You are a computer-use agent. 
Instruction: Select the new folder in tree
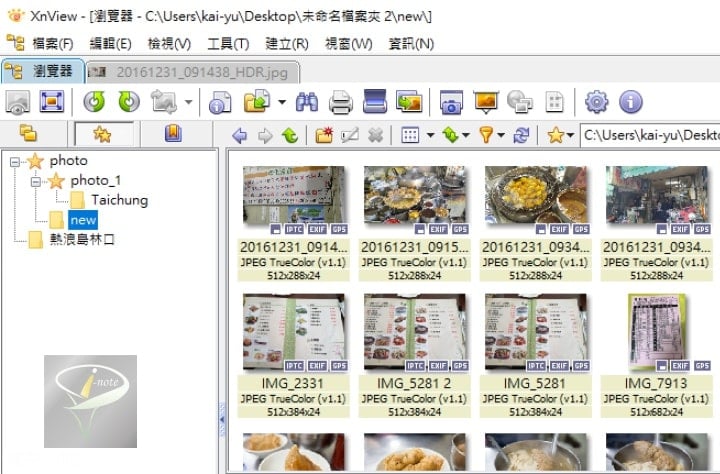pyautogui.click(x=83, y=220)
